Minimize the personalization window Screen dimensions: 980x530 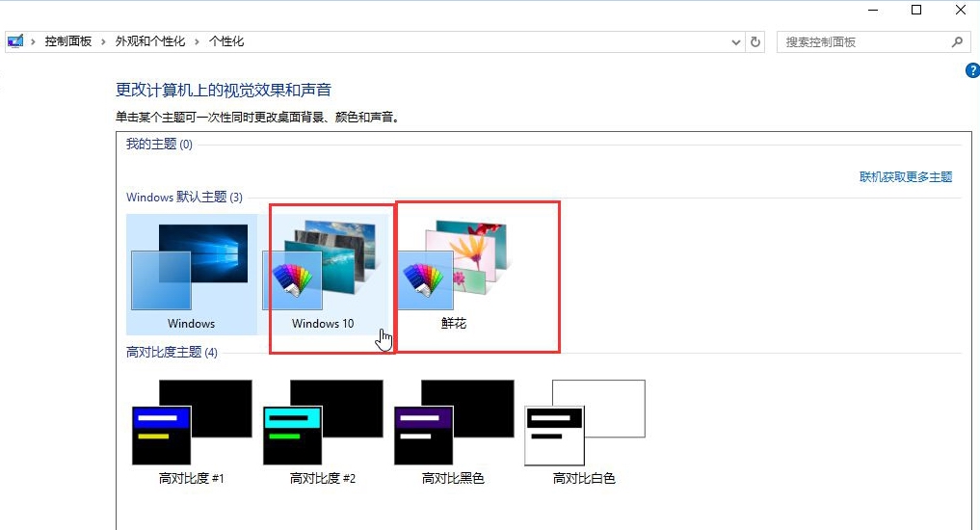[873, 10]
